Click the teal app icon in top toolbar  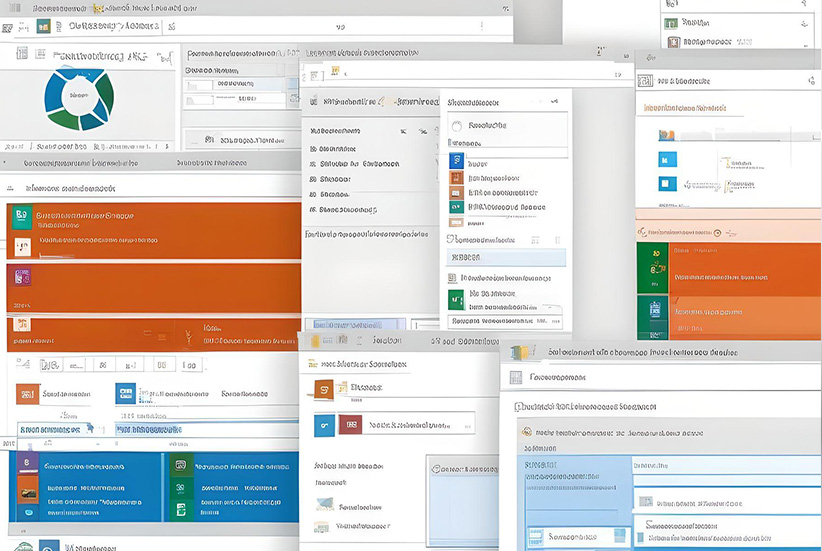tap(43, 27)
